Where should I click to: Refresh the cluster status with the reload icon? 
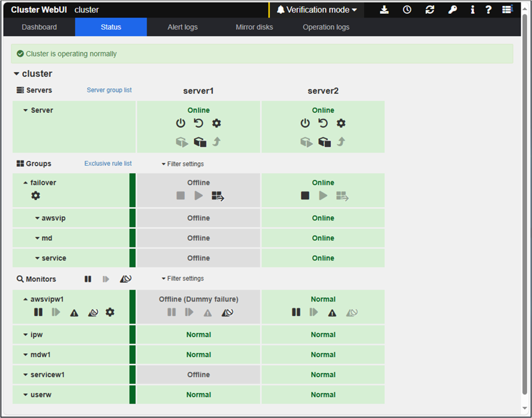430,10
